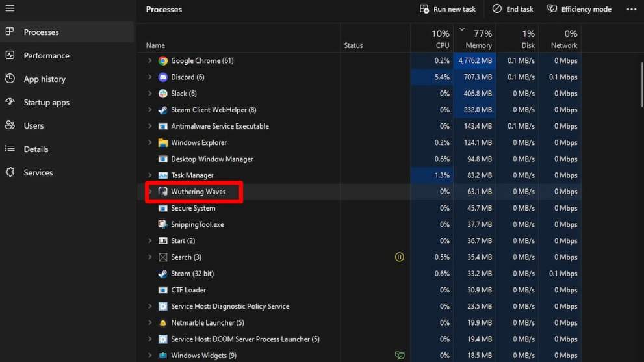Go to the Details page
The image size is (644, 362).
click(x=67, y=149)
